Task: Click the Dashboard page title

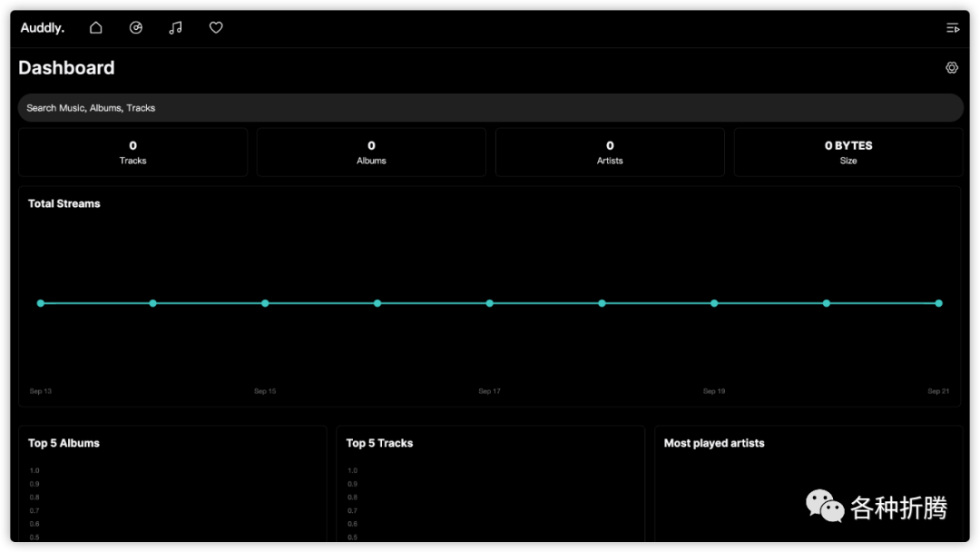Action: (x=66, y=67)
